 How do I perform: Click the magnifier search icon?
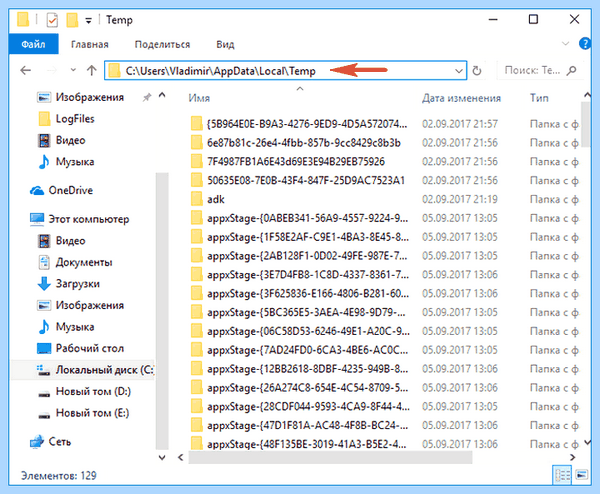tap(571, 70)
